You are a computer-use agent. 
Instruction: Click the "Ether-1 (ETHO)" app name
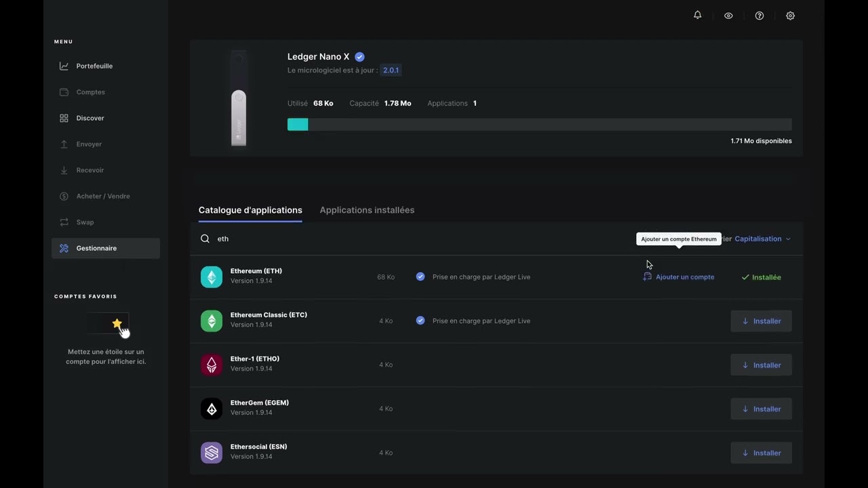pyautogui.click(x=255, y=359)
